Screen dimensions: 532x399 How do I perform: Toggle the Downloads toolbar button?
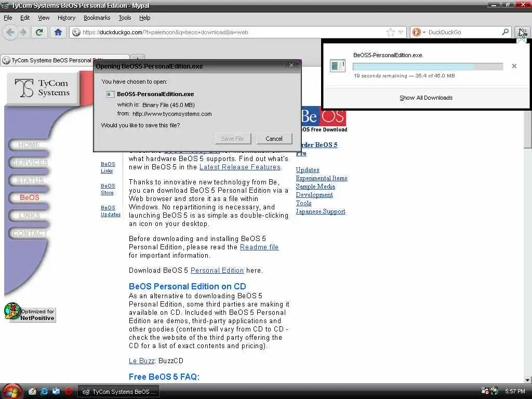[523, 32]
